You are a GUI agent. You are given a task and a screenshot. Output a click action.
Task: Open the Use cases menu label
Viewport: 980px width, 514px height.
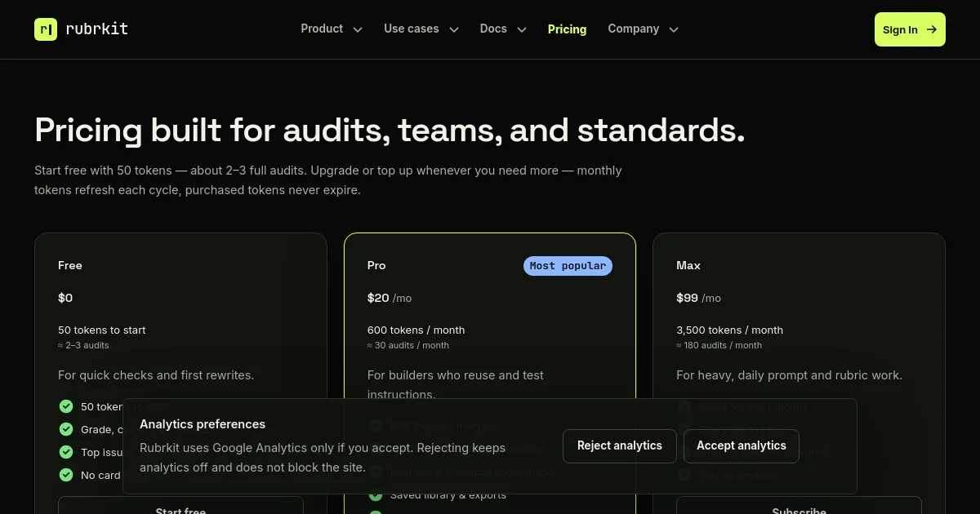(412, 29)
